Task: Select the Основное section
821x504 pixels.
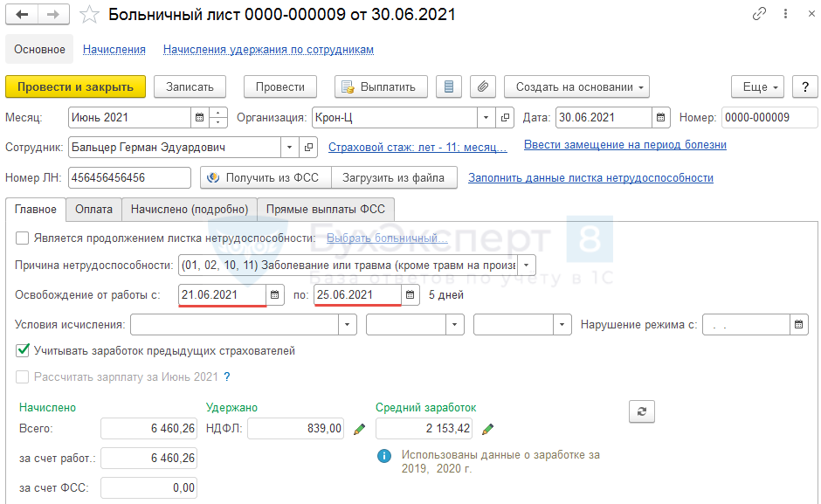Action: (40, 49)
